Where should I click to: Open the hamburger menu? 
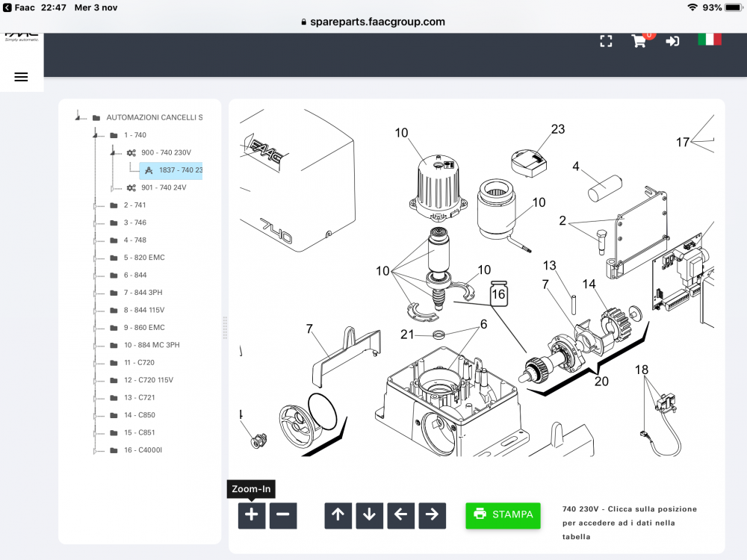click(x=21, y=77)
